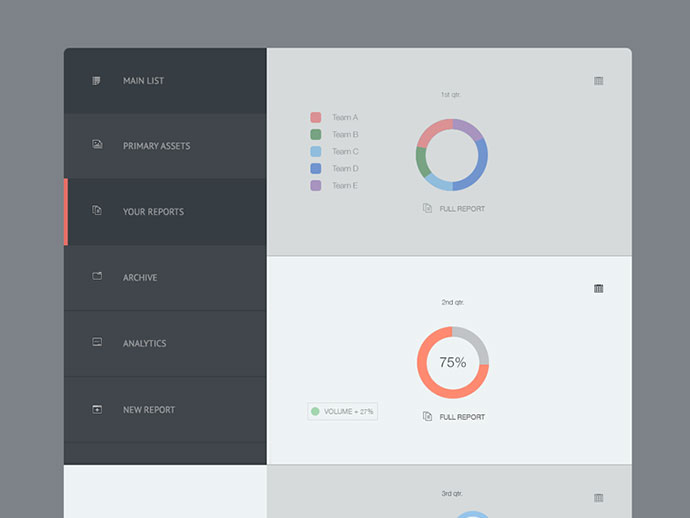Open the table view icon in 3rd qtr. card

(x=598, y=498)
